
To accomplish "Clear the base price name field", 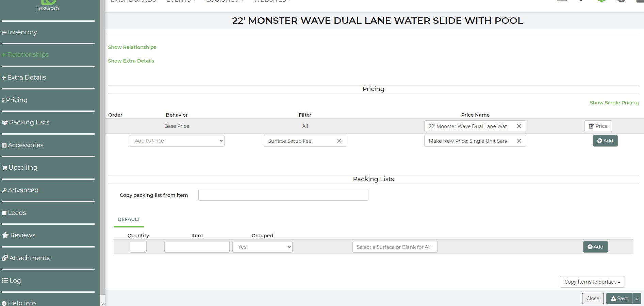I will (519, 126).
